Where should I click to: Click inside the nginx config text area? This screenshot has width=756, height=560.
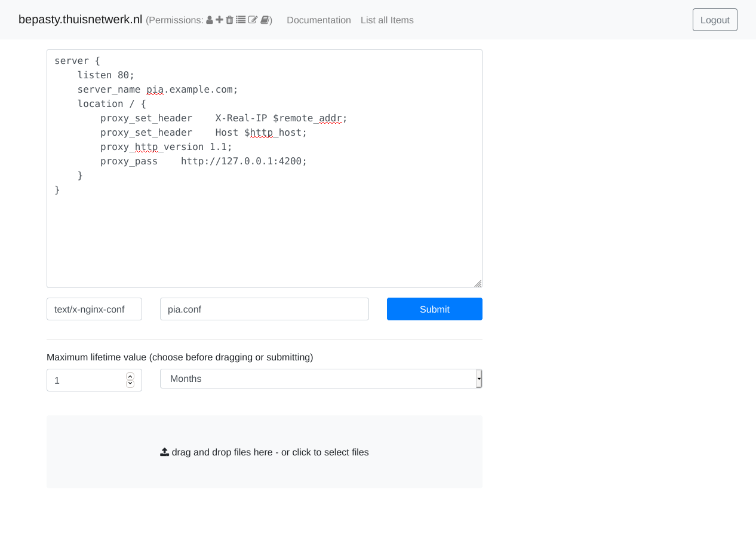265,169
